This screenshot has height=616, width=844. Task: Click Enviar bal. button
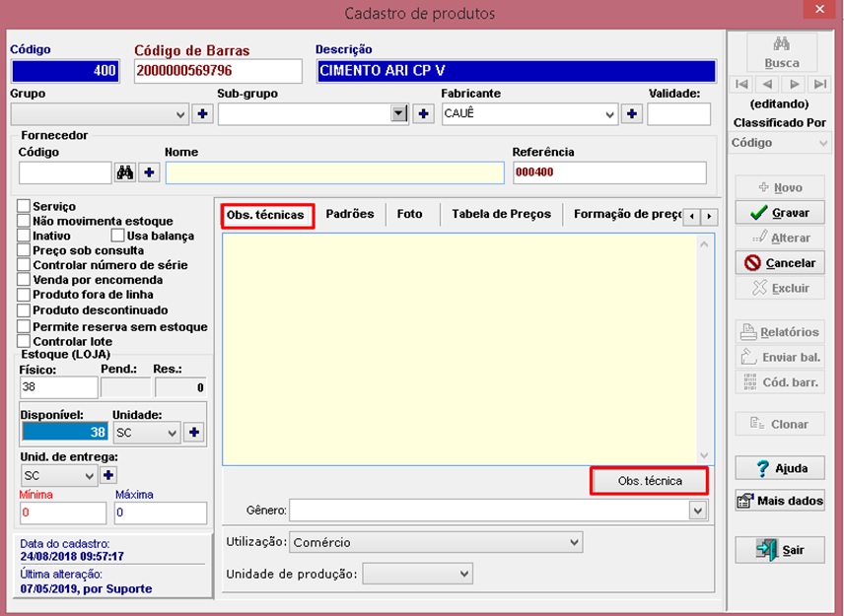point(780,357)
